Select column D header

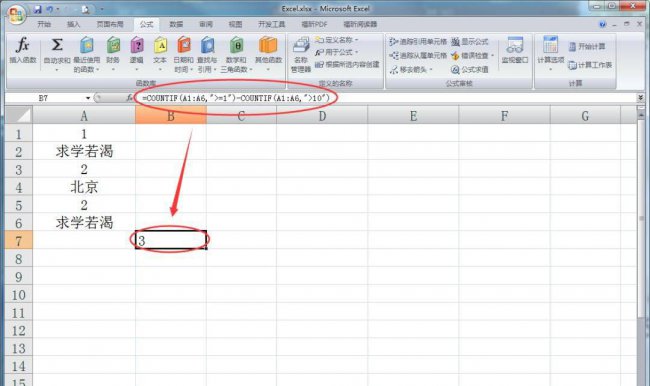(322, 115)
